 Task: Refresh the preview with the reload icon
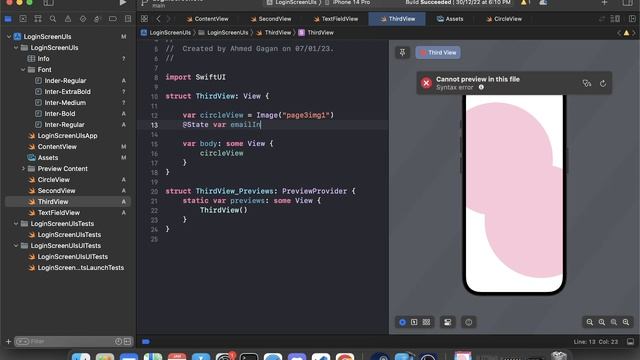(x=603, y=83)
